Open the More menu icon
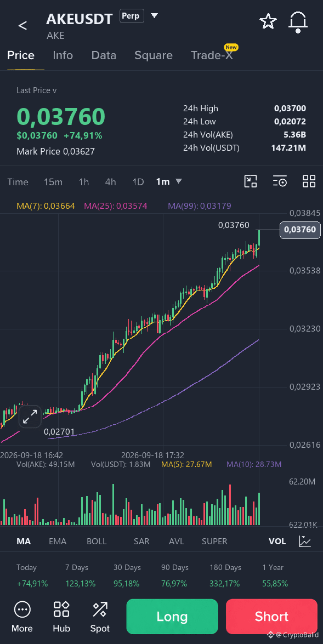Viewport: 323px width, 644px height. tap(22, 610)
